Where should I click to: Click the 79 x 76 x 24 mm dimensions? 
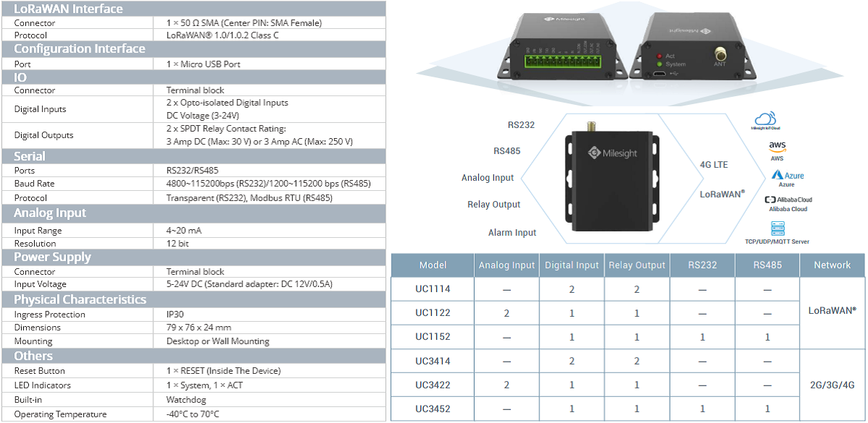[x=199, y=328]
